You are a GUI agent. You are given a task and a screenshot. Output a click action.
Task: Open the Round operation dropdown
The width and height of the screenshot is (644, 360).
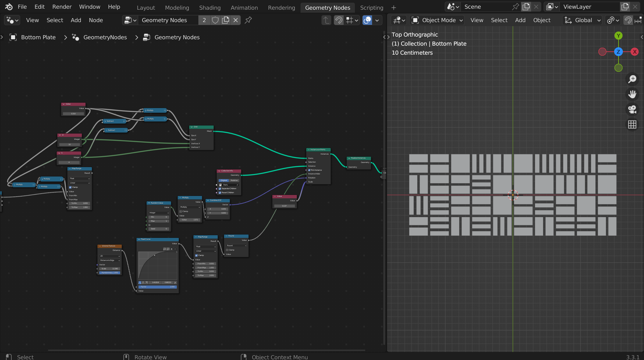(236, 246)
